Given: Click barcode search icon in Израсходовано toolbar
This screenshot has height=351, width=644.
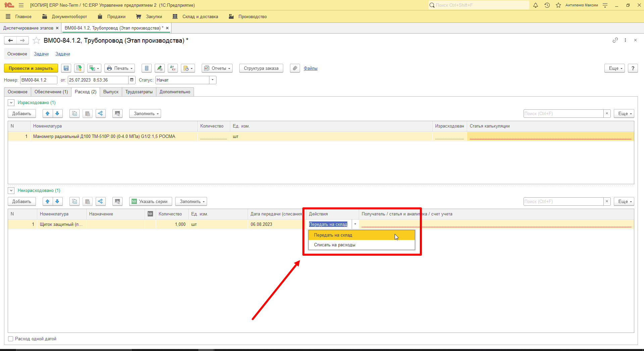Looking at the screenshot, I should coord(117,114).
